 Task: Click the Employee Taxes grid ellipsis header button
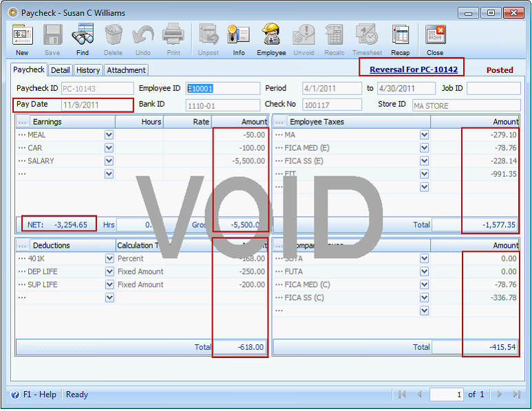(x=279, y=122)
